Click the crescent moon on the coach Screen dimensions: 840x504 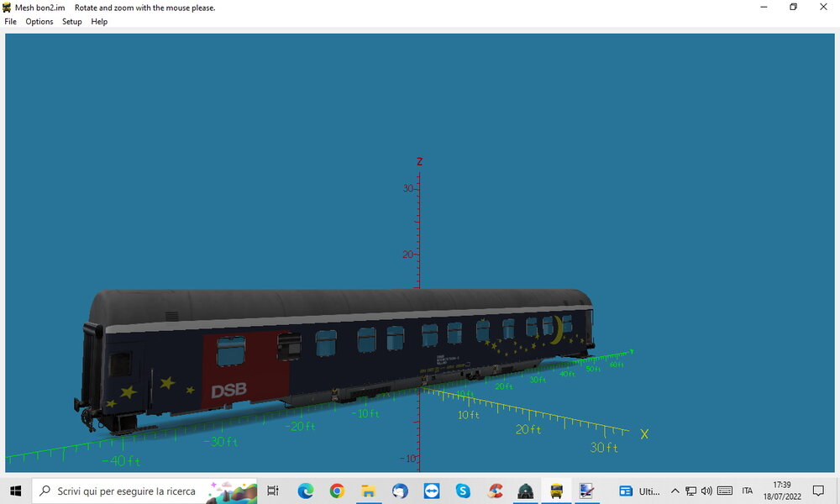point(558,328)
